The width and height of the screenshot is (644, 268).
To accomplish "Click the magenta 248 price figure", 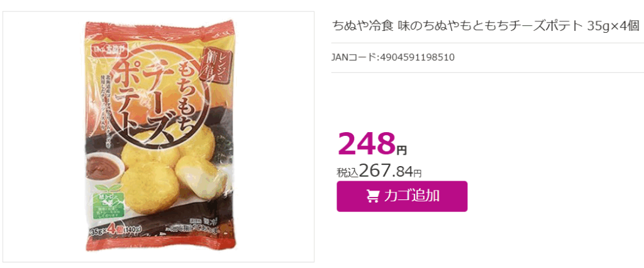I will [x=367, y=143].
